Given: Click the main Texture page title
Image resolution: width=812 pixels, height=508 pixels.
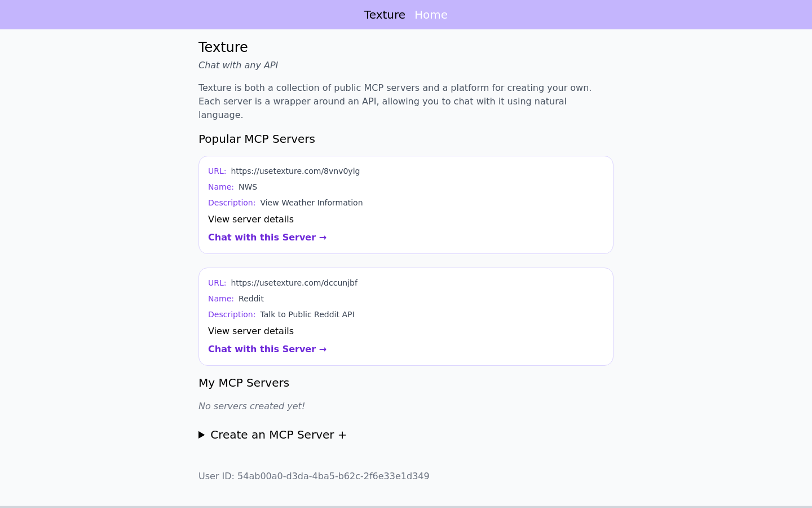Looking at the screenshot, I should tap(223, 47).
